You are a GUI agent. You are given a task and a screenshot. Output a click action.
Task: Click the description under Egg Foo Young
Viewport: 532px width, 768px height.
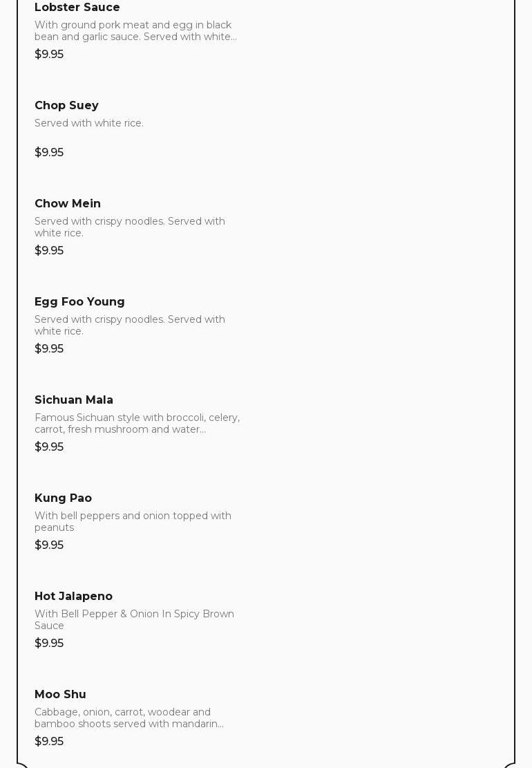(x=130, y=326)
